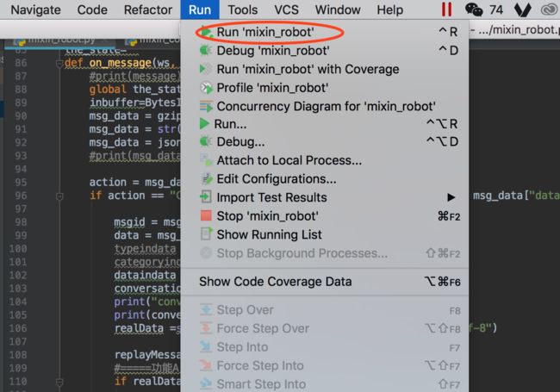Click the bug icon beside Debug...
This screenshot has width=560, height=392.
tap(206, 142)
